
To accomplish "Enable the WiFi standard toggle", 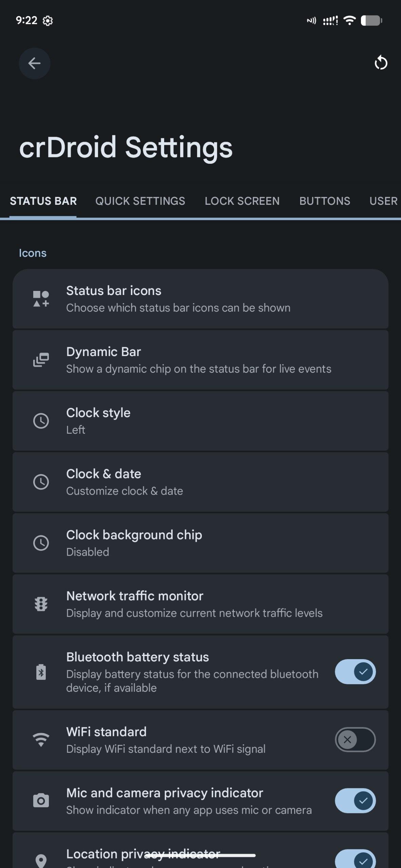I will point(355,739).
